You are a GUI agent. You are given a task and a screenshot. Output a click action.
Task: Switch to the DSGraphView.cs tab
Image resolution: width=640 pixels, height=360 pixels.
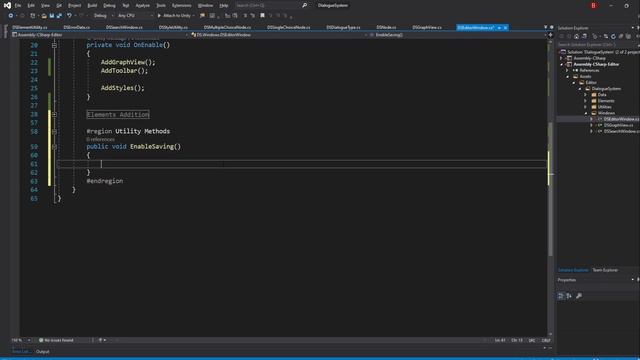coord(427,28)
